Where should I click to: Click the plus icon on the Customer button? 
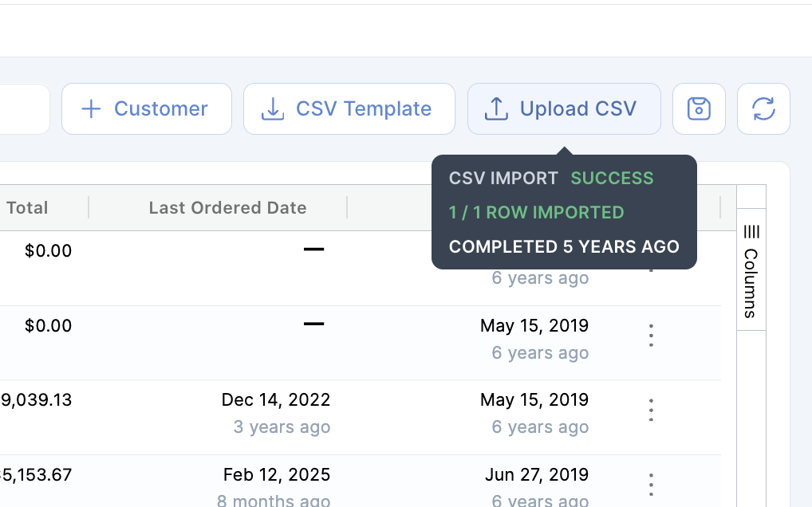click(92, 109)
